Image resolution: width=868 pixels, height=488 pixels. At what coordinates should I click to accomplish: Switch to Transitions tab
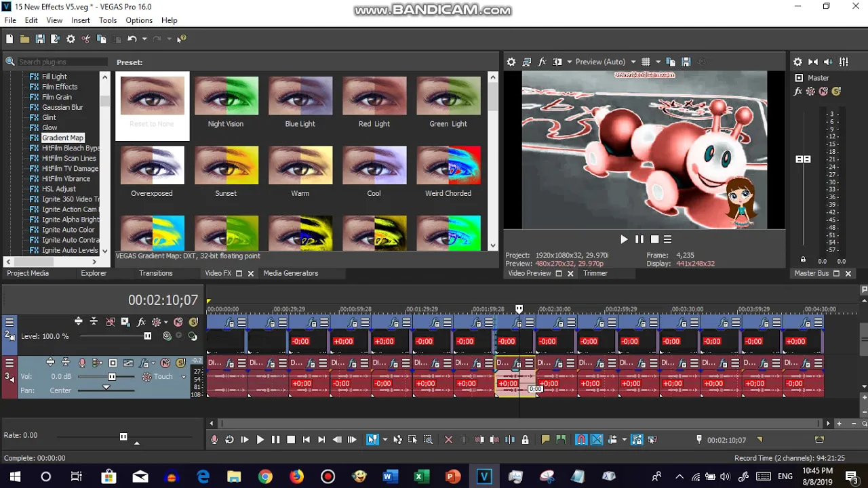(x=156, y=273)
